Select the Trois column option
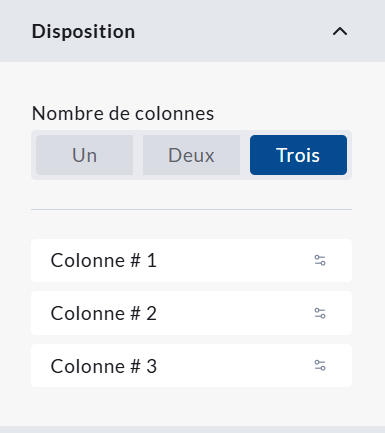This screenshot has height=433, width=385. [x=298, y=155]
